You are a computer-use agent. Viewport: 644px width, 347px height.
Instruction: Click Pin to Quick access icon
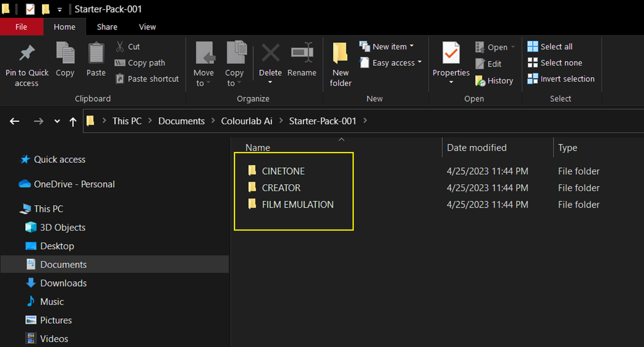coord(27,53)
